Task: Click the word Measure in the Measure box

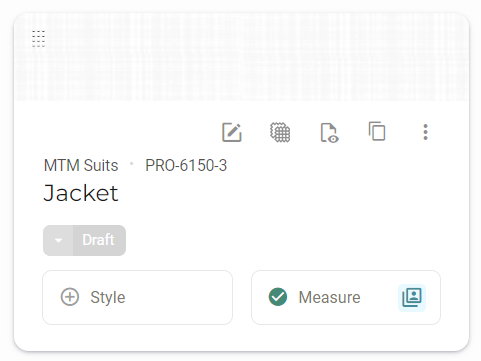Action: (x=329, y=297)
